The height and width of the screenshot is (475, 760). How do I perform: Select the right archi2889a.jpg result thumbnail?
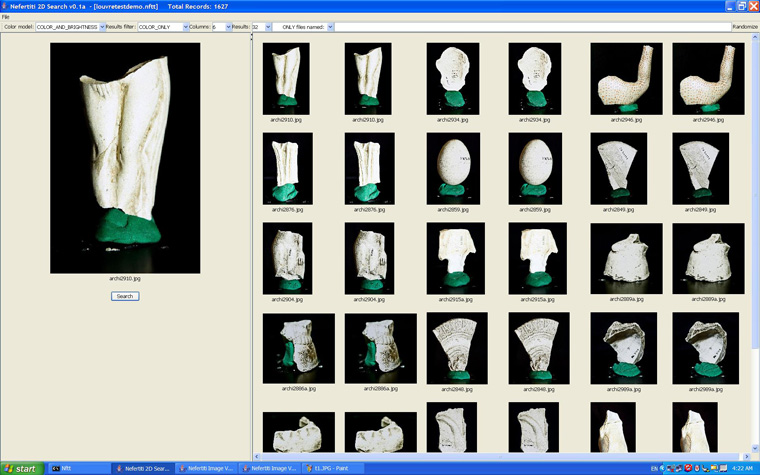[x=708, y=258]
